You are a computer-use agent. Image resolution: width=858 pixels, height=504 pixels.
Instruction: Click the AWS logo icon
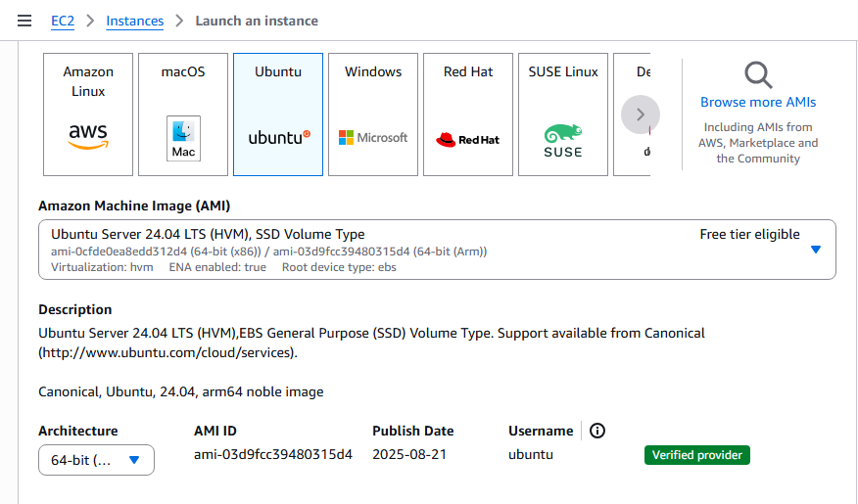88,136
